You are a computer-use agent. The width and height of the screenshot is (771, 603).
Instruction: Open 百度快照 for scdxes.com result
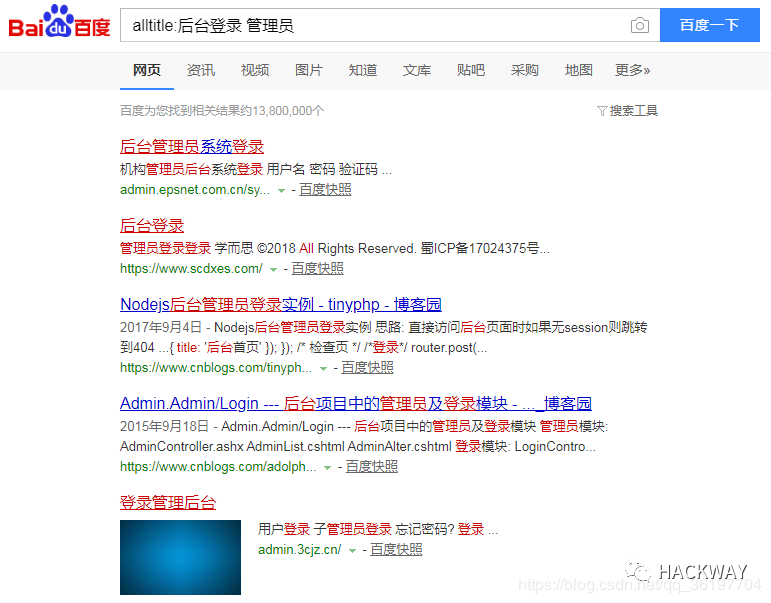click(x=317, y=269)
